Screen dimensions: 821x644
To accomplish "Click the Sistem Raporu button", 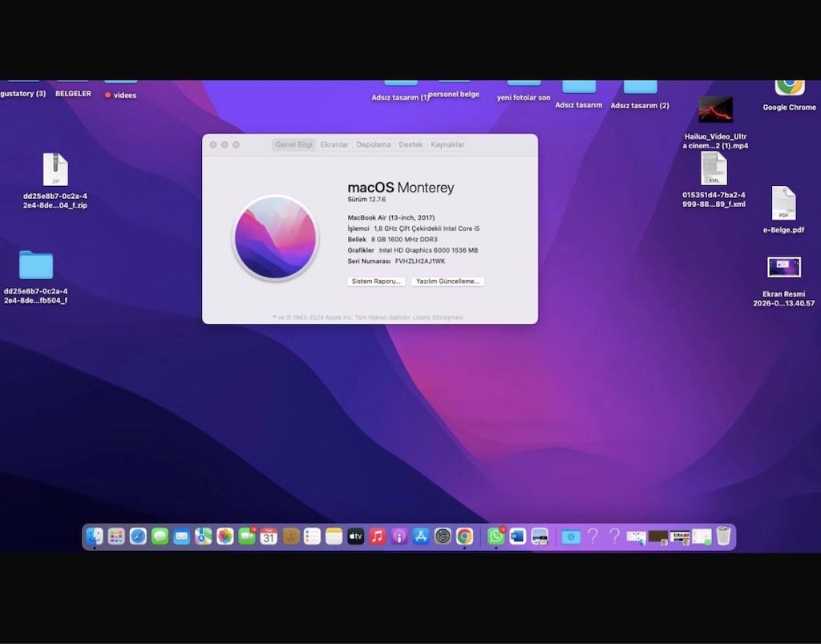I will [376, 281].
